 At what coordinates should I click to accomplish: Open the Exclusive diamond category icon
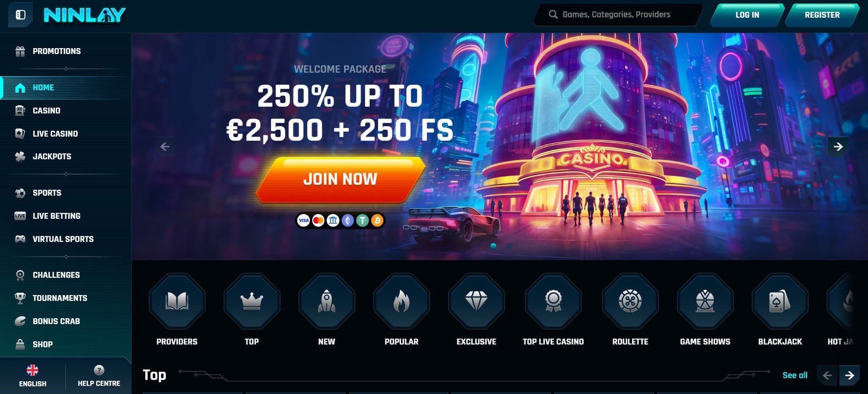[x=476, y=301]
